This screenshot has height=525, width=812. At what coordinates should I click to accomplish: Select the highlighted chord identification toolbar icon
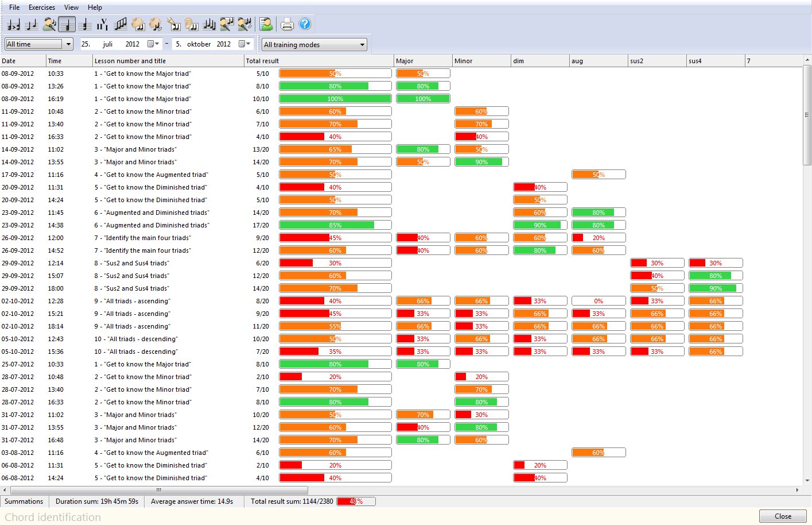[67, 24]
